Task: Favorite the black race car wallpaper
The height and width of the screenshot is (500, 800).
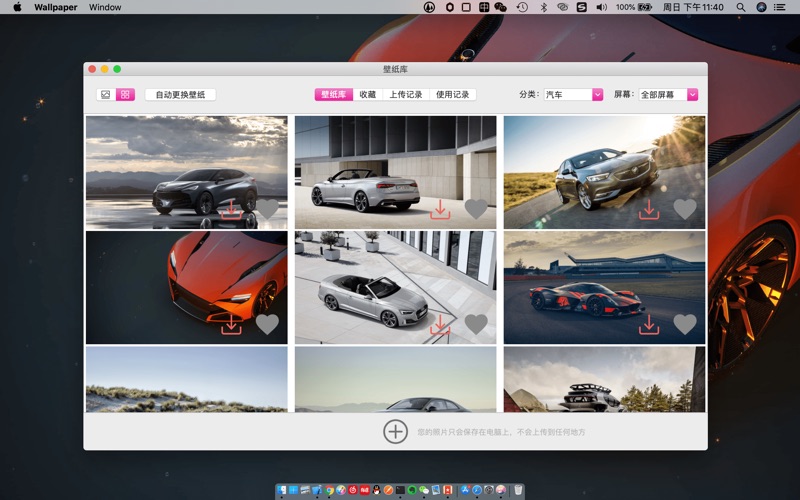Action: click(684, 324)
